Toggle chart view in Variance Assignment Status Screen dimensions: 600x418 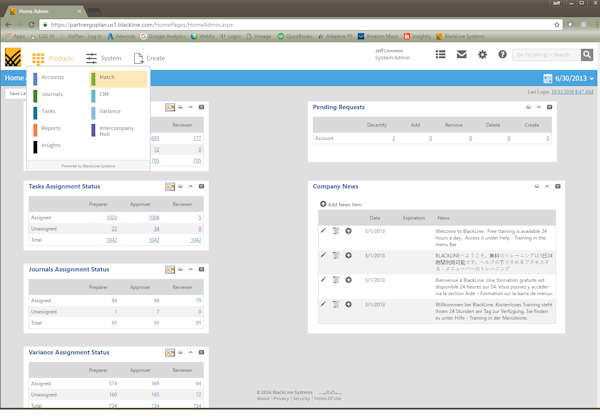click(x=170, y=353)
